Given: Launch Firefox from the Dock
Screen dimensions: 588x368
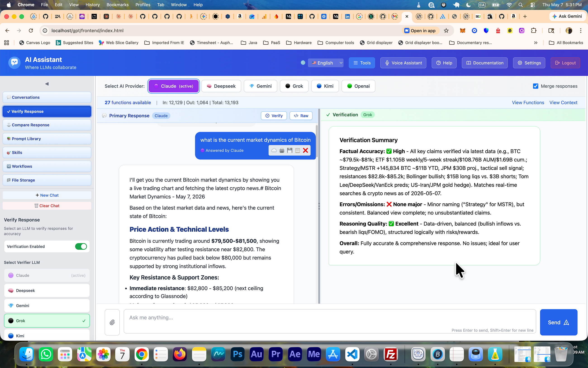Looking at the screenshot, I should click(180, 354).
